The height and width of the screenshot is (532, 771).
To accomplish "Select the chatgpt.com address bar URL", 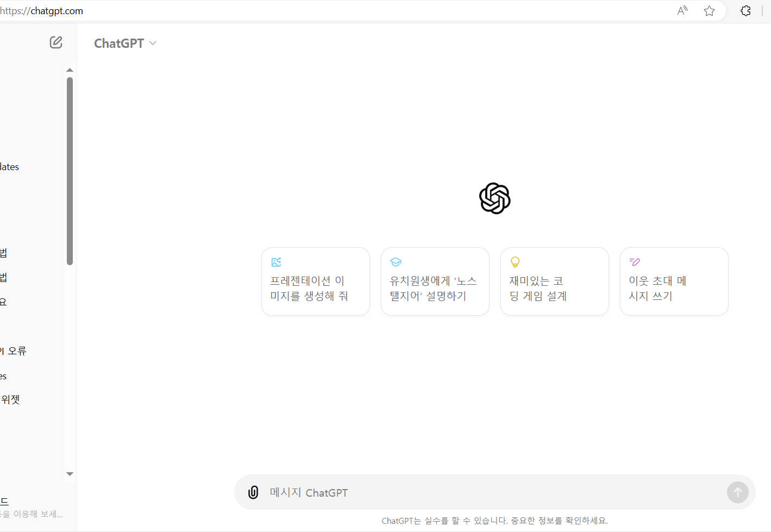I will pyautogui.click(x=42, y=10).
